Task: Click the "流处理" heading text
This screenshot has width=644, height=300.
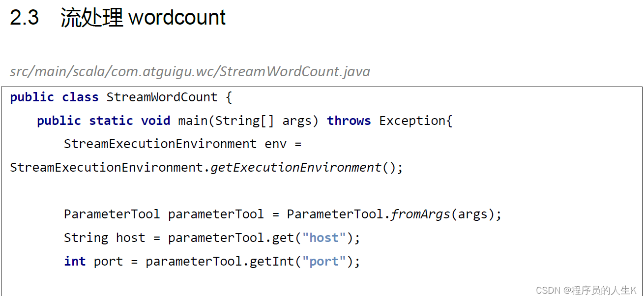Action: pos(91,18)
